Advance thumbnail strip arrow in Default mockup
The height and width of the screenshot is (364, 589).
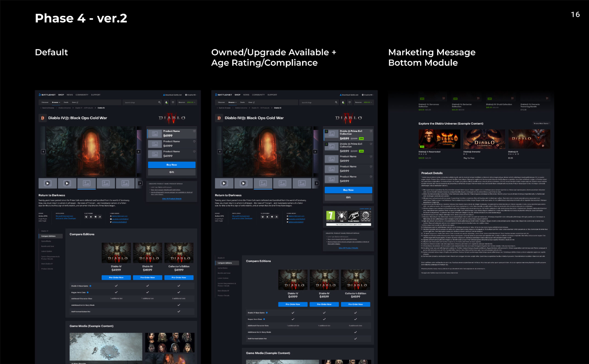pyautogui.click(x=140, y=183)
